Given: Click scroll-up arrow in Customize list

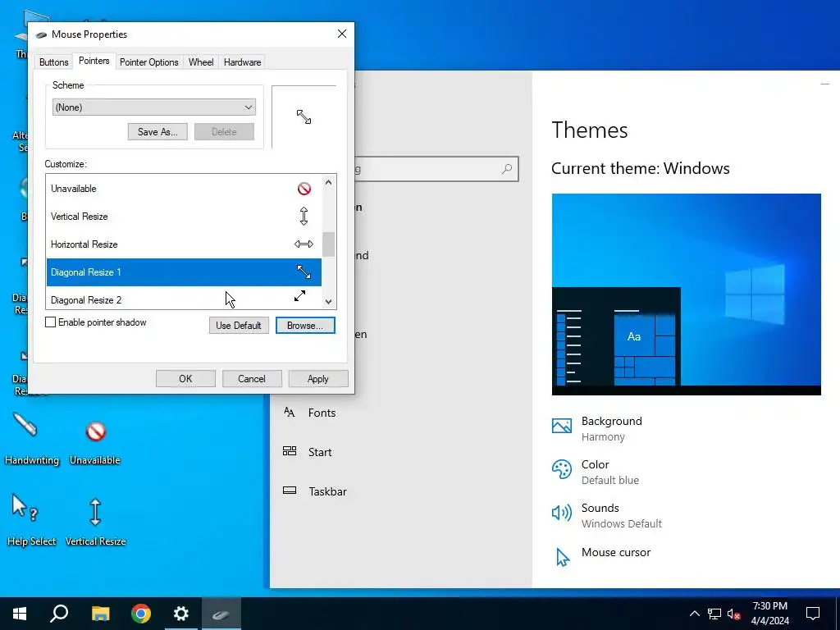Looking at the screenshot, I should [328, 182].
